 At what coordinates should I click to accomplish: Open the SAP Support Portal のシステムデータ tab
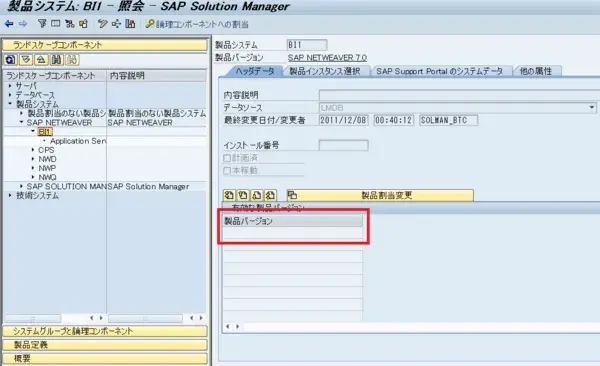[x=439, y=71]
